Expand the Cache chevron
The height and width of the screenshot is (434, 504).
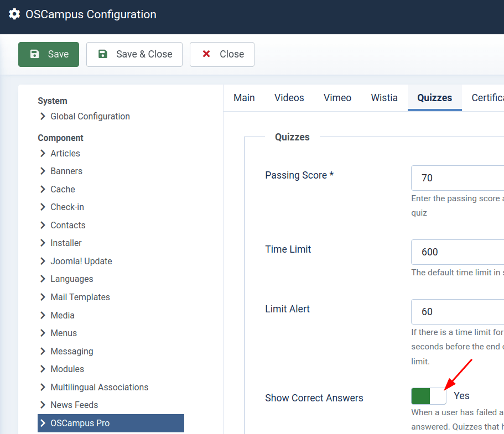pos(43,189)
